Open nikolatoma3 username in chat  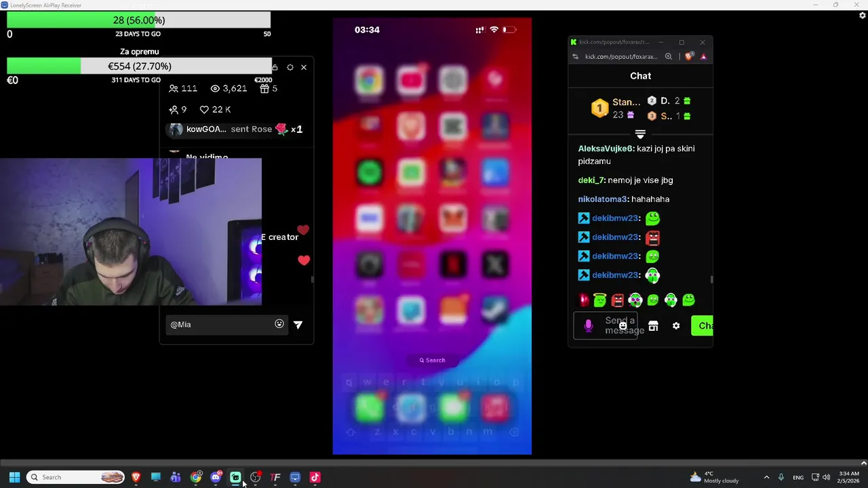tap(603, 199)
